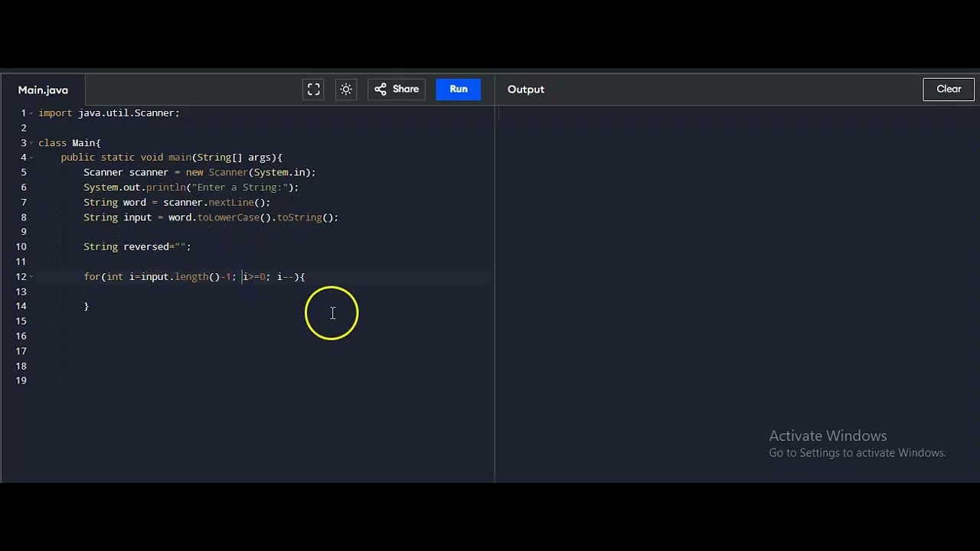
Task: Place cursor on import java.util.Scanner line
Action: [x=109, y=113]
